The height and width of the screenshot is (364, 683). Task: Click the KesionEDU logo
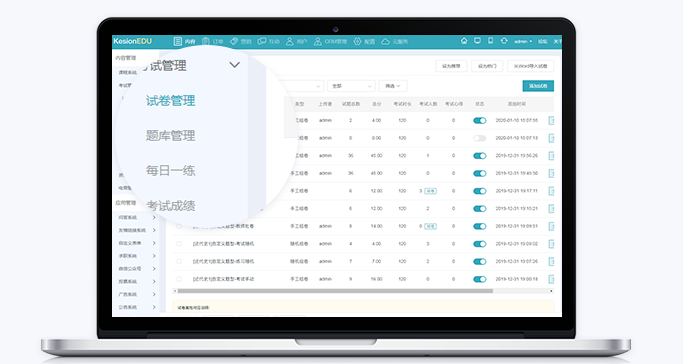click(132, 41)
